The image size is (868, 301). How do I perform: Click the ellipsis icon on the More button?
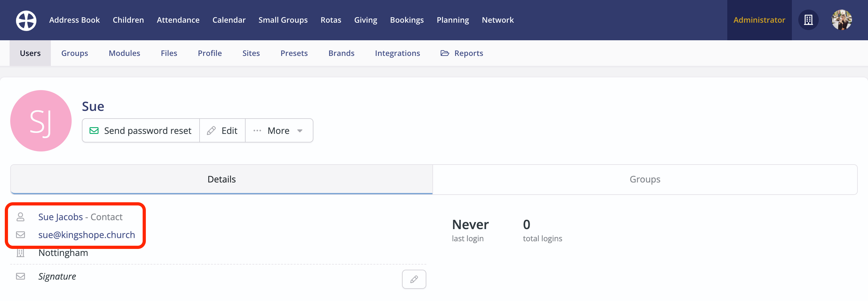coord(257,130)
